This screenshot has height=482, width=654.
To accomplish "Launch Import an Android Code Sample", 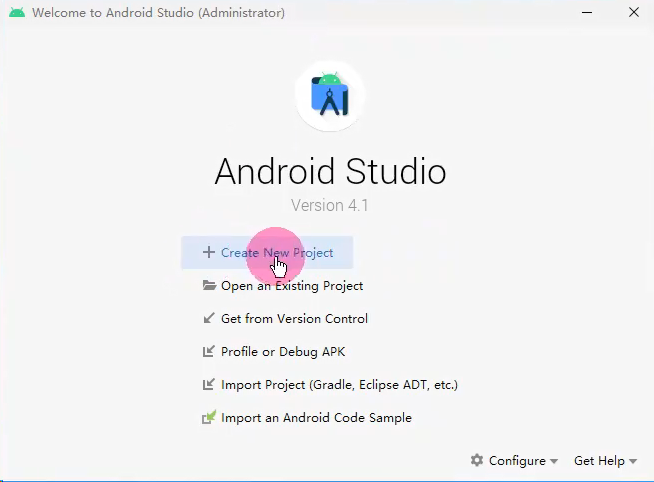I will pos(307,417).
